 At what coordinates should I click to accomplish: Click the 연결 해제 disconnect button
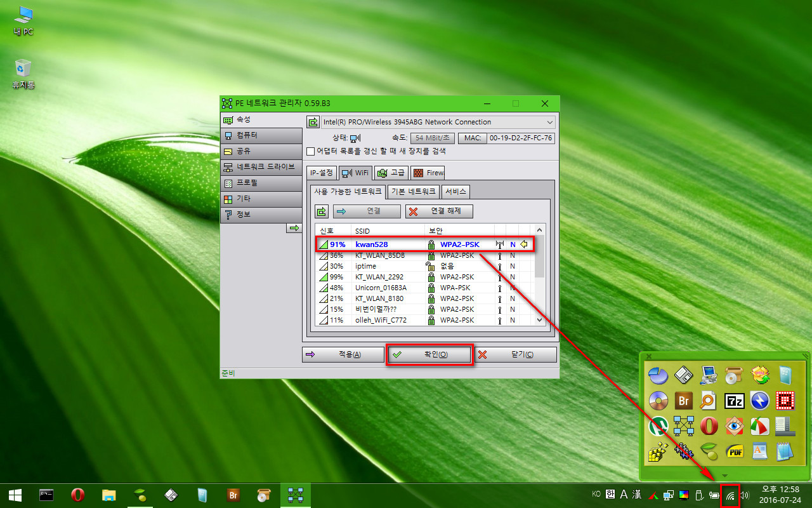tap(439, 211)
